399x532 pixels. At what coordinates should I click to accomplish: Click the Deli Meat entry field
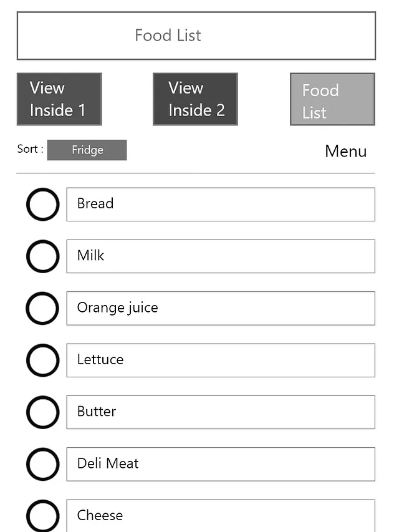click(221, 464)
